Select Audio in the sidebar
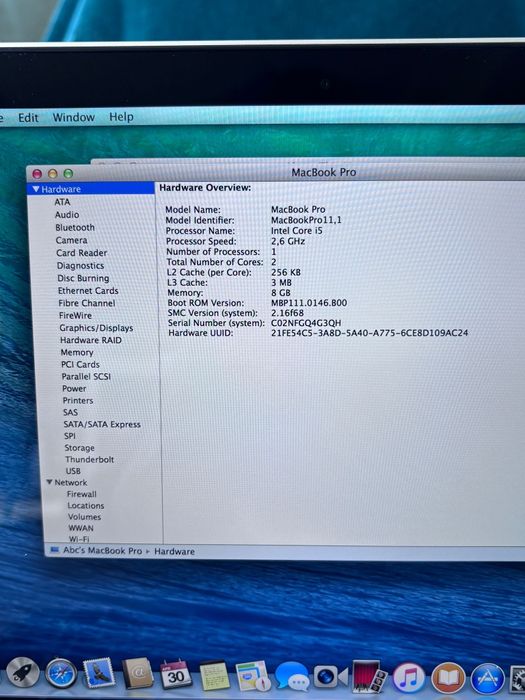525x700 pixels. tap(67, 215)
